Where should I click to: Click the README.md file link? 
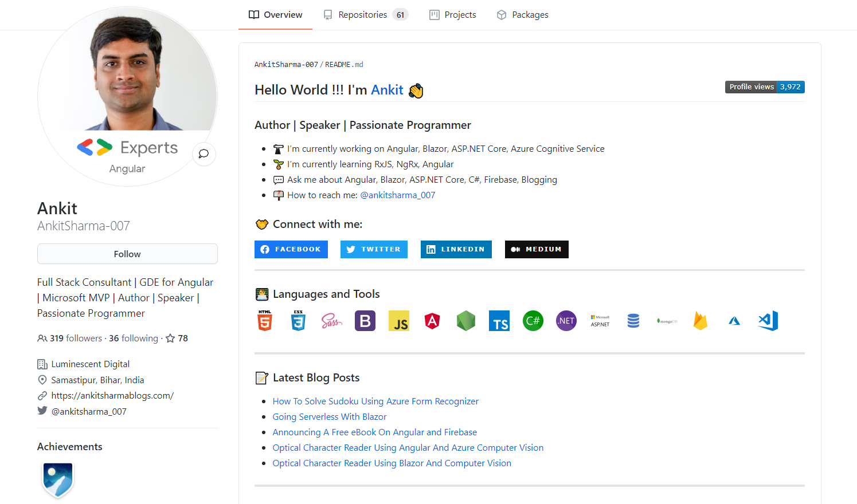[x=344, y=65]
